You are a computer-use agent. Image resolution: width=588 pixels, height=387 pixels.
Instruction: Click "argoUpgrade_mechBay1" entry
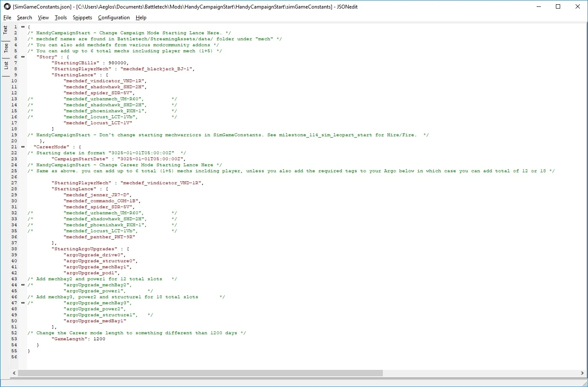(x=96, y=267)
